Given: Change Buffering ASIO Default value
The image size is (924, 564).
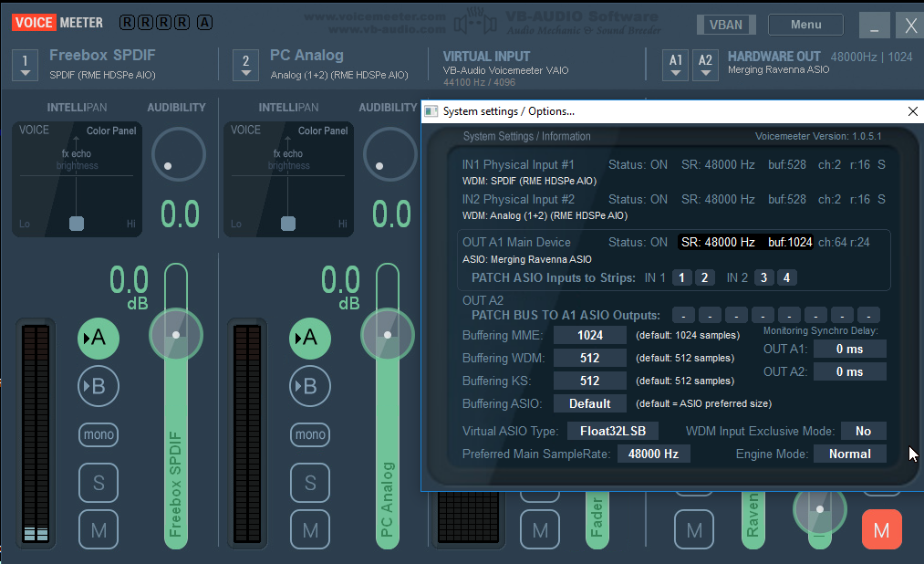Looking at the screenshot, I should pos(590,403).
